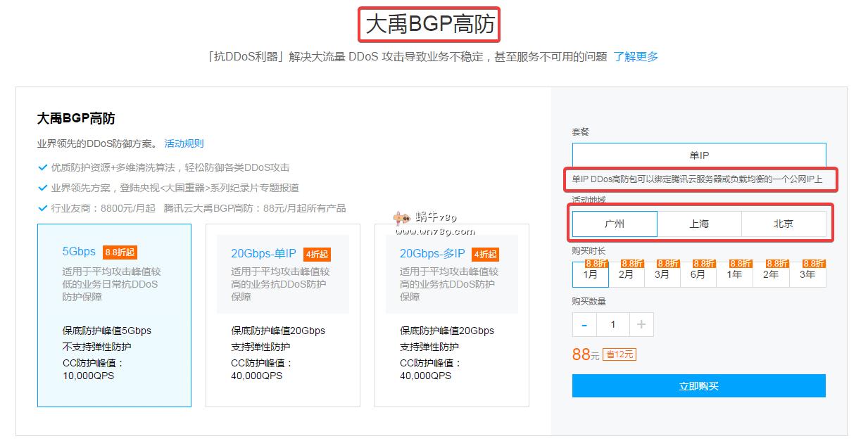Select the 20Gbps-多IP plan card
Screen dimensions: 868x448
coord(451,315)
